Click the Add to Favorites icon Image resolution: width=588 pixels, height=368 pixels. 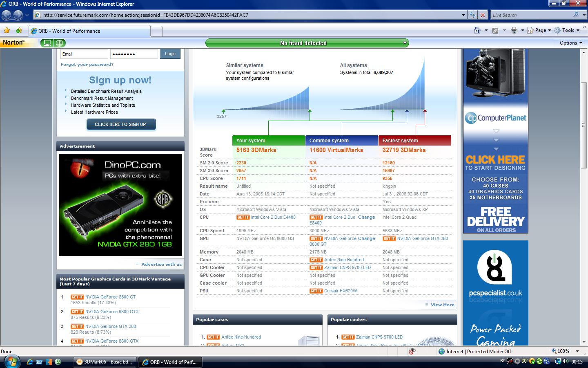19,31
